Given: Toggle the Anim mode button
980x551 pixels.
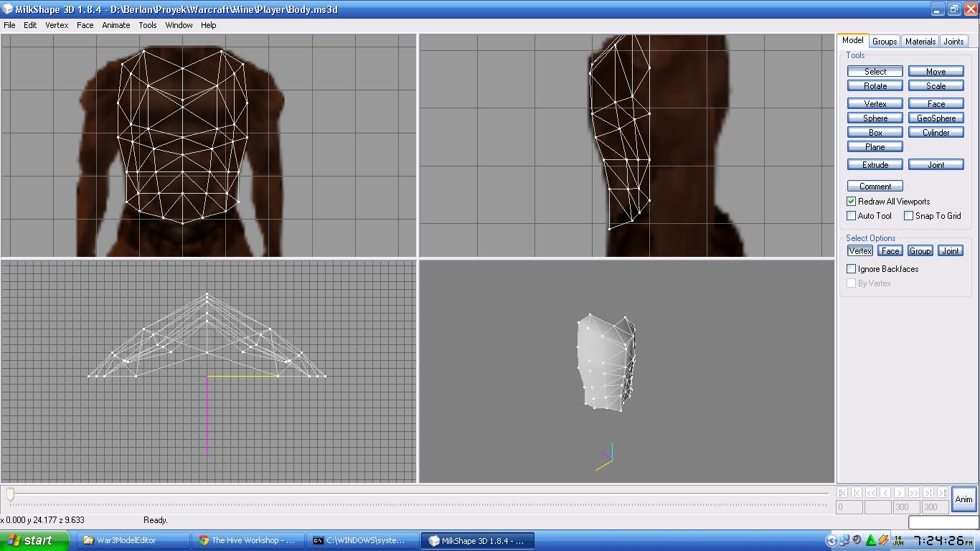Looking at the screenshot, I should click(x=963, y=499).
